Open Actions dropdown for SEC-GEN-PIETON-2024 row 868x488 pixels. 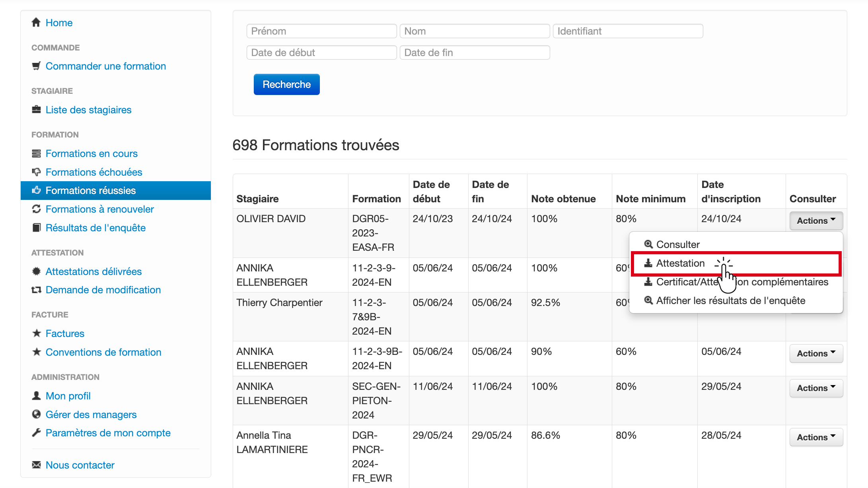[x=816, y=388]
